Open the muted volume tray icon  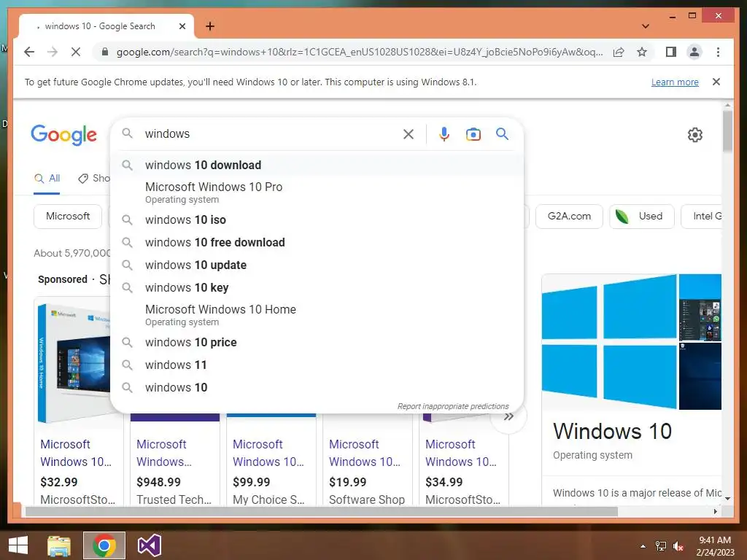[678, 546]
